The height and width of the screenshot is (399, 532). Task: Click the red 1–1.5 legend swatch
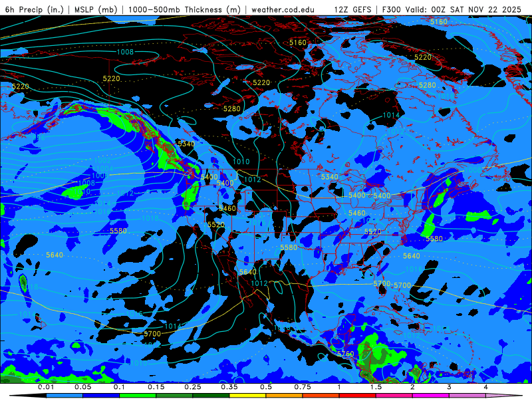point(358,396)
